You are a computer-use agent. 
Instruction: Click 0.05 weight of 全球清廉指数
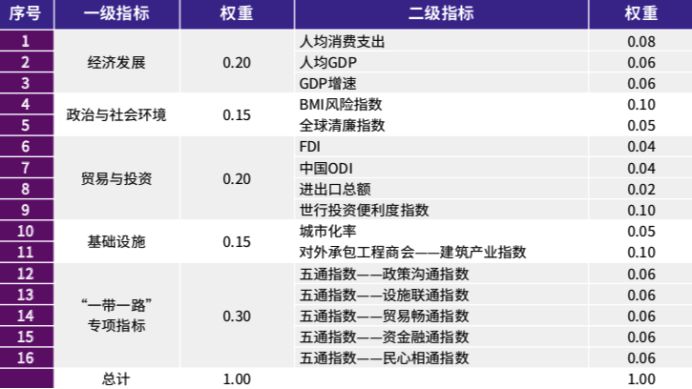pos(641,125)
